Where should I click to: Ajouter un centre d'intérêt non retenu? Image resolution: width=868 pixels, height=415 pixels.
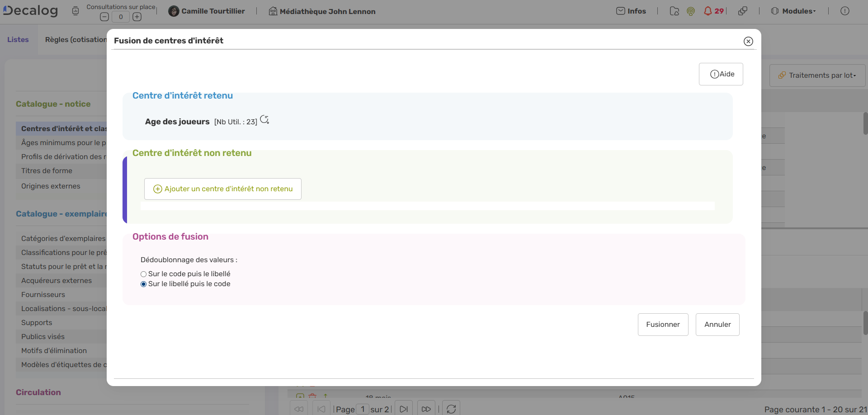pyautogui.click(x=222, y=189)
